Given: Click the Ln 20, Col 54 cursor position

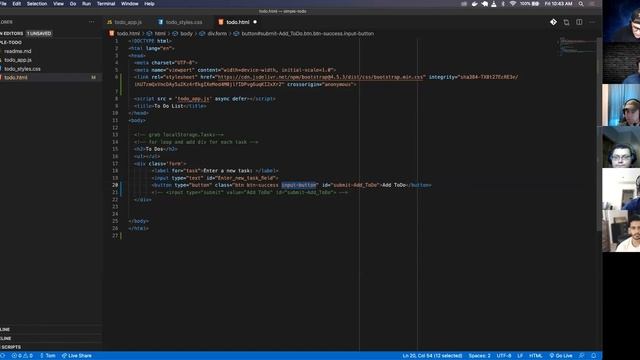Looking at the screenshot, I should pyautogui.click(x=432, y=356).
